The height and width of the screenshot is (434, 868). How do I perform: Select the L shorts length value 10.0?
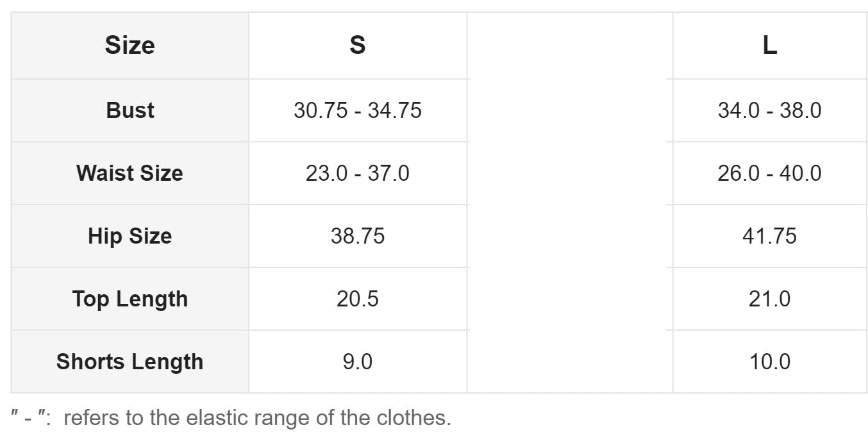click(x=769, y=362)
